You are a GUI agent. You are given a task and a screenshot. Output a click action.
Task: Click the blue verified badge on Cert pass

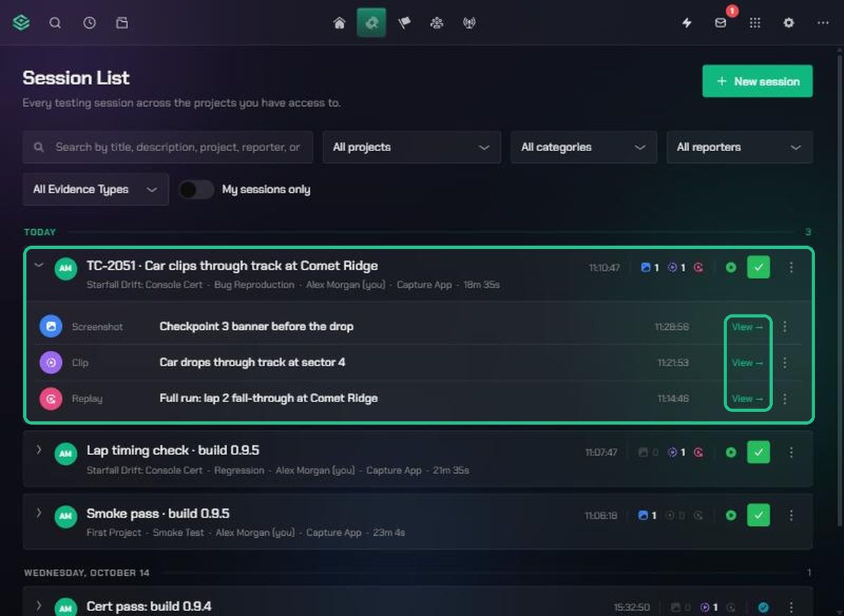(x=763, y=607)
